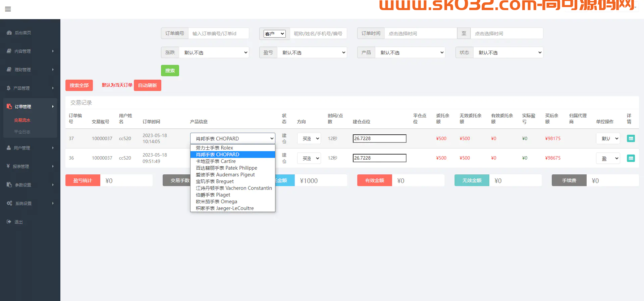Expand arrow of 系统设置 menu

[x=53, y=203]
